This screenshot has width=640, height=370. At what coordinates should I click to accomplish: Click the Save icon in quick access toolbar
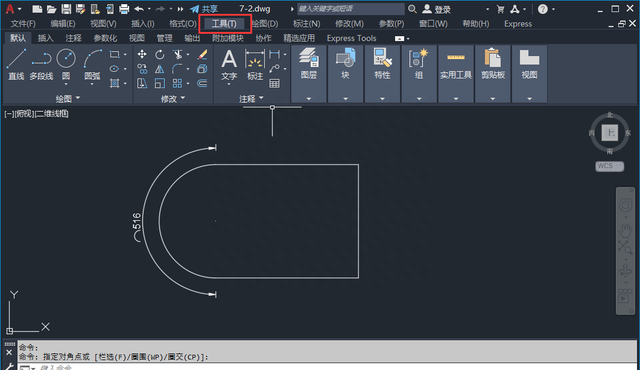coord(66,9)
